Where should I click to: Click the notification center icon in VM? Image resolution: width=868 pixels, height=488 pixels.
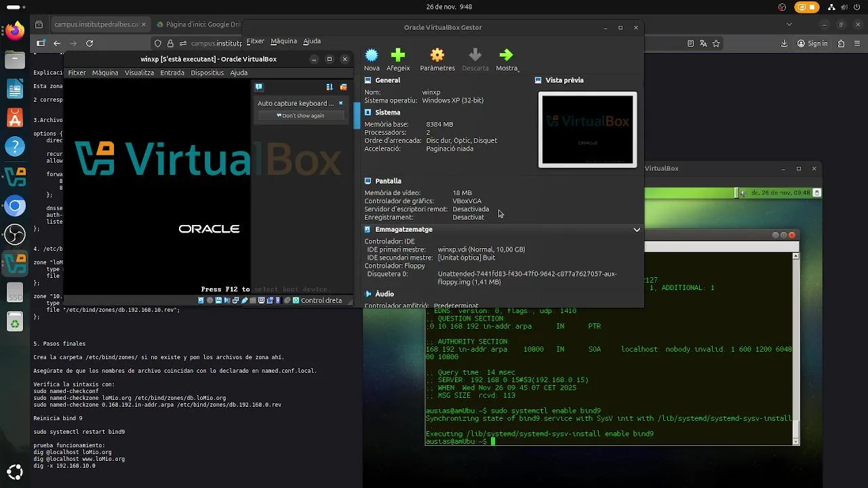[x=258, y=87]
